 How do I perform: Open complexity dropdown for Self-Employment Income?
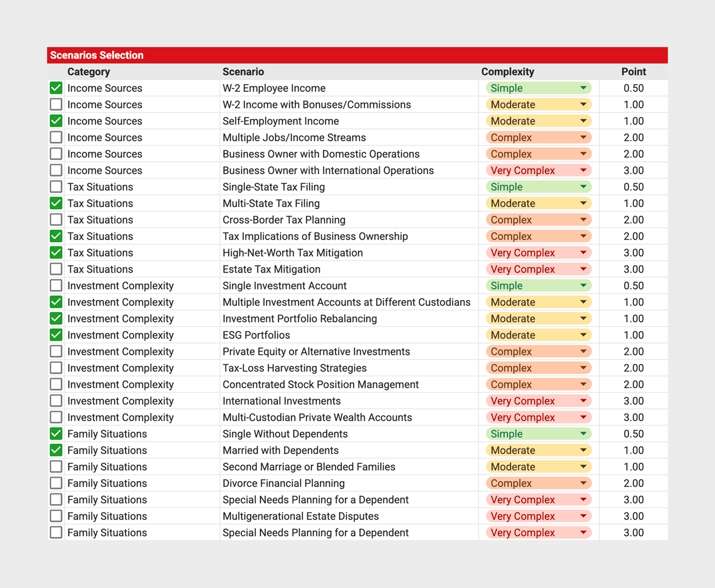(x=539, y=121)
